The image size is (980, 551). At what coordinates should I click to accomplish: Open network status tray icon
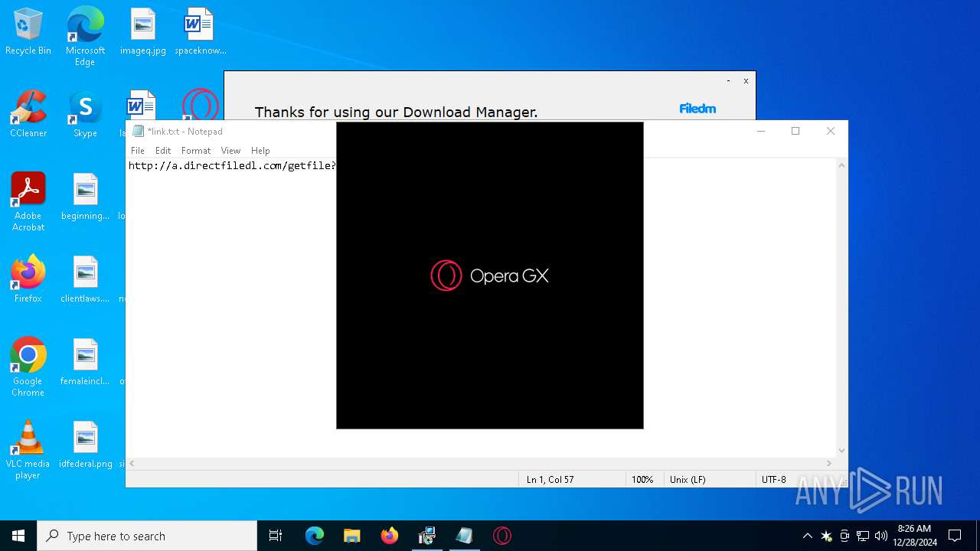[x=863, y=536]
